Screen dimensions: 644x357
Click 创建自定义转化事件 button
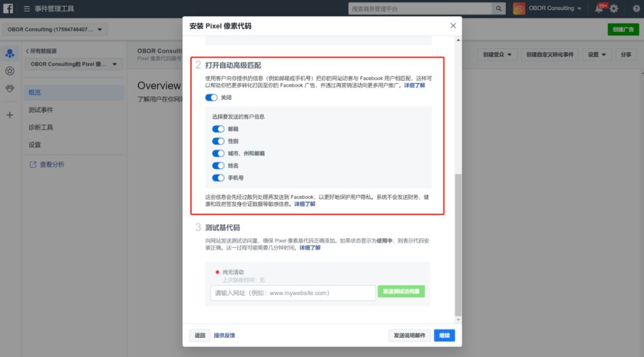[x=550, y=55]
